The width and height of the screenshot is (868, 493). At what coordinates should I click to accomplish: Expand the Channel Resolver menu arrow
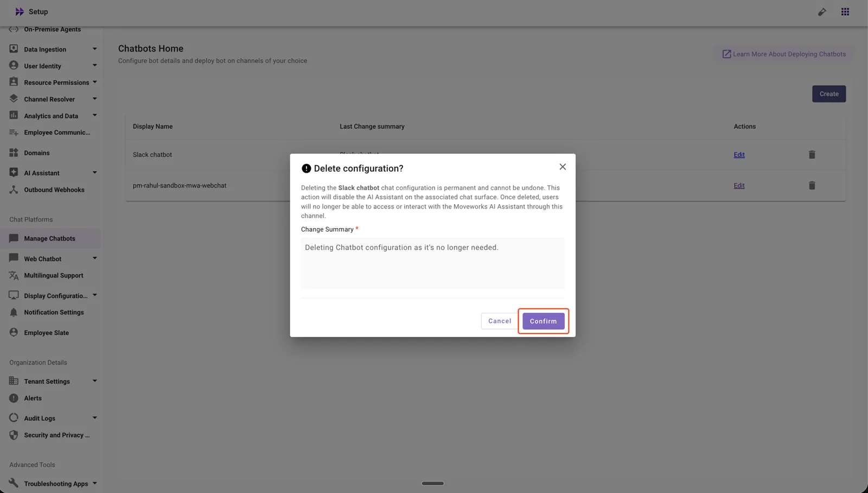click(94, 99)
